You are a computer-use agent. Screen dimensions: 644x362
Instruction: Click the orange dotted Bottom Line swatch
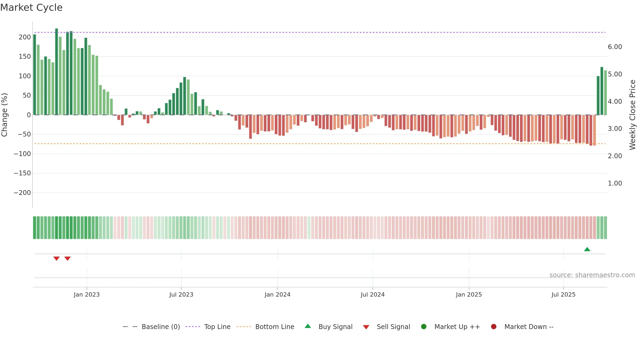tap(244, 327)
